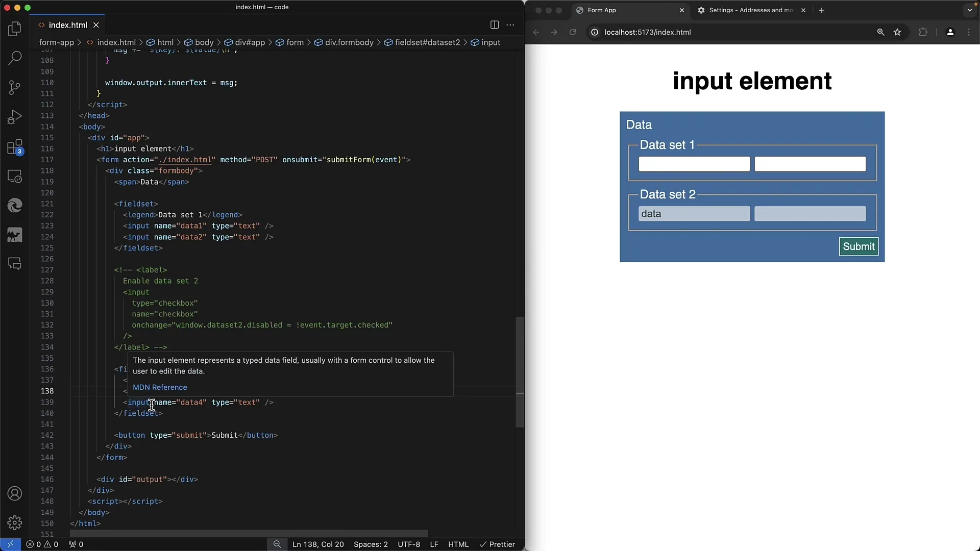Screen dimensions: 980x551
Task: Click the body breadcrumb
Action: point(199,42)
